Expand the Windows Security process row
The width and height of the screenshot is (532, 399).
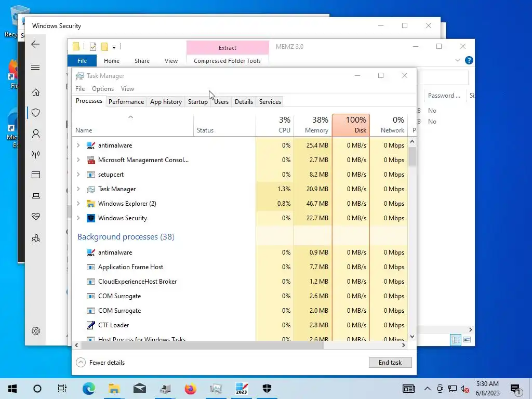tap(78, 218)
